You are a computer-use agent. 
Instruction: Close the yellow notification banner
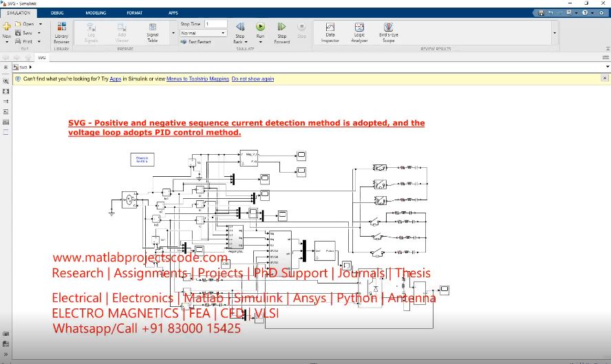tap(605, 78)
